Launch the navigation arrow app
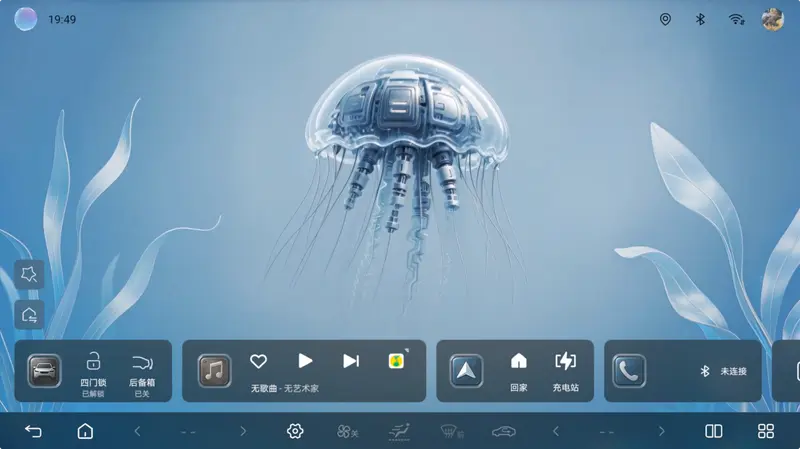800x449 pixels. (466, 371)
